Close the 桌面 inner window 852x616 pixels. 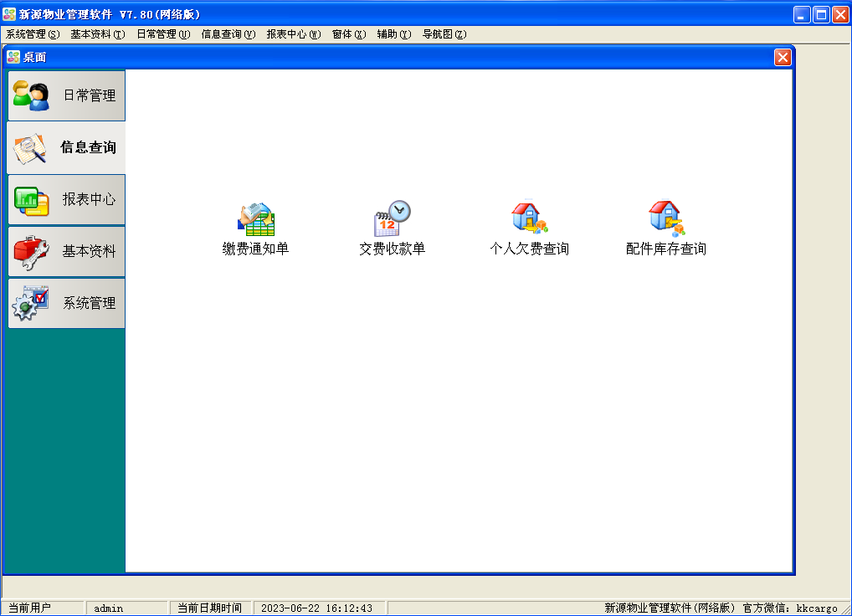(783, 57)
